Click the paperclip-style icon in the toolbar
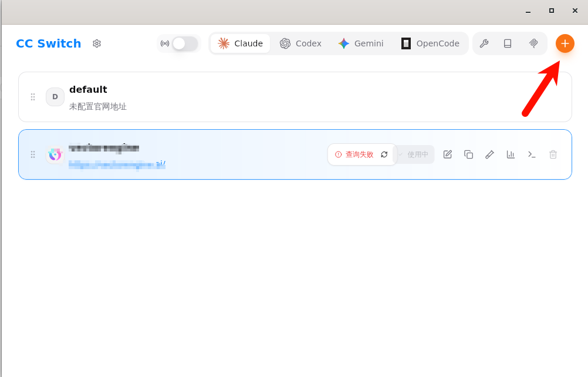 coord(533,43)
